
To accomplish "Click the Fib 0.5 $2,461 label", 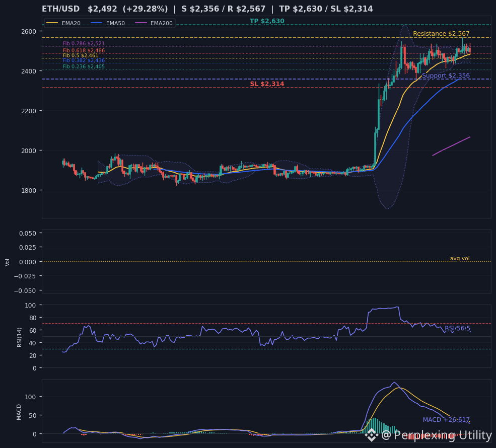I will click(x=81, y=55).
